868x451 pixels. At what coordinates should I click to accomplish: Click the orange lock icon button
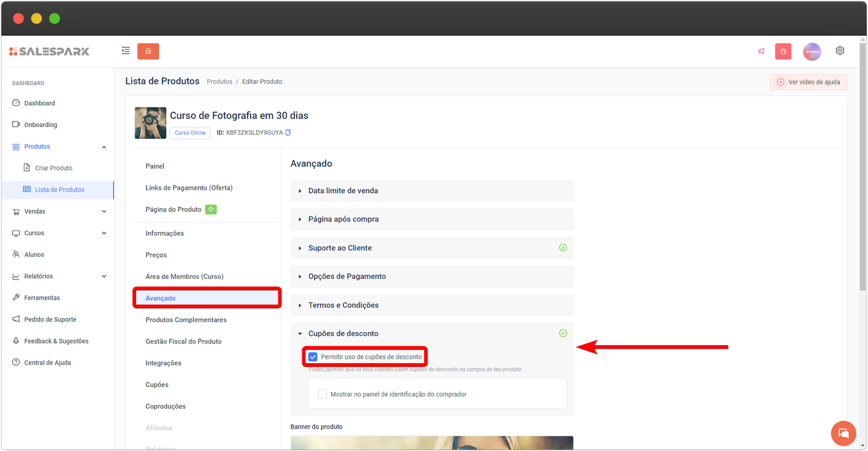(148, 51)
